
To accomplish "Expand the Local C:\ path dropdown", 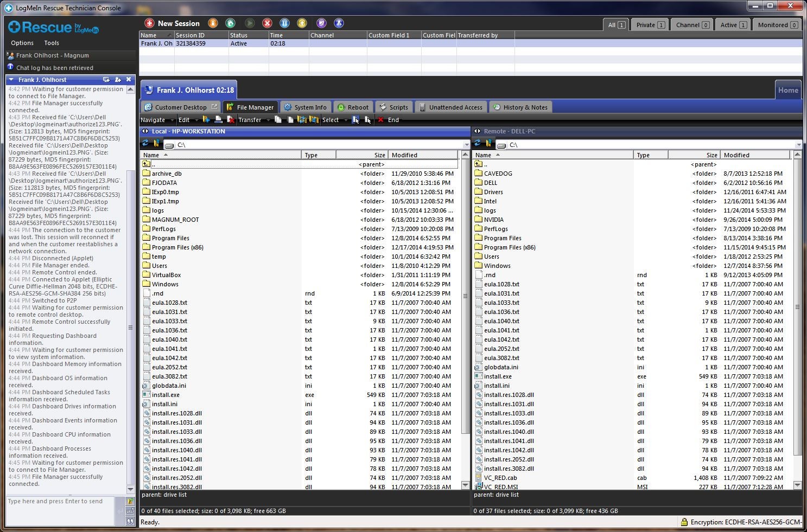I will 466,145.
